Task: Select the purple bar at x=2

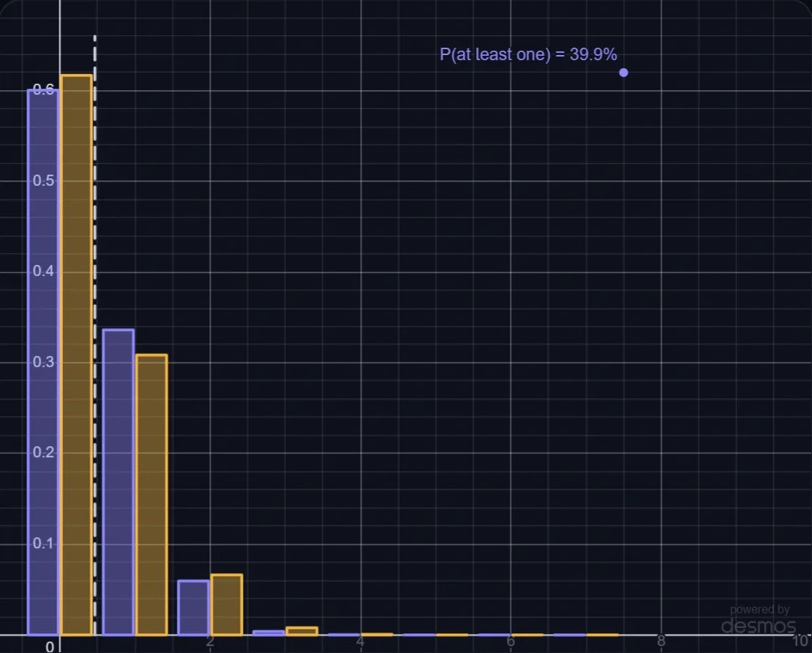Action: pyautogui.click(x=193, y=608)
